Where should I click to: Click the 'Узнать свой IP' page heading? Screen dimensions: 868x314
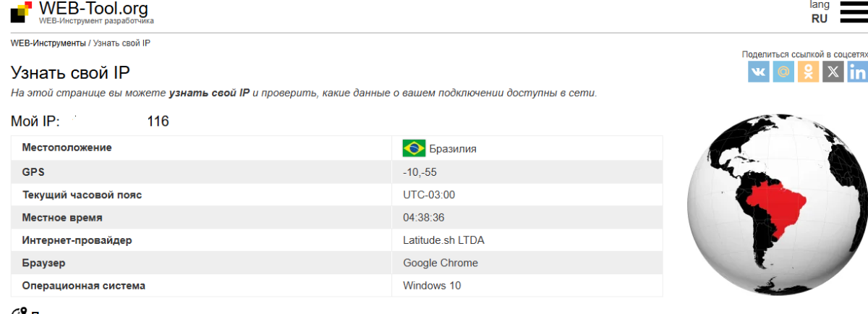point(70,73)
